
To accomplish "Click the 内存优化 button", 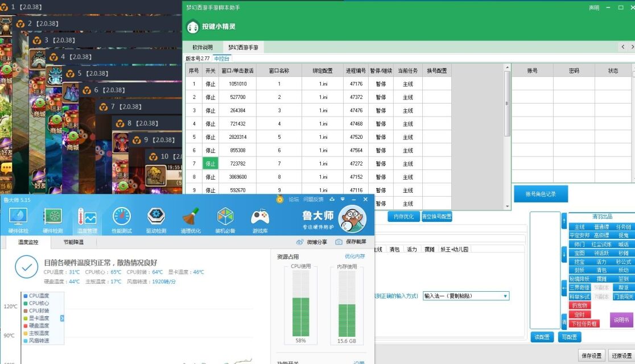I will coord(403,217).
